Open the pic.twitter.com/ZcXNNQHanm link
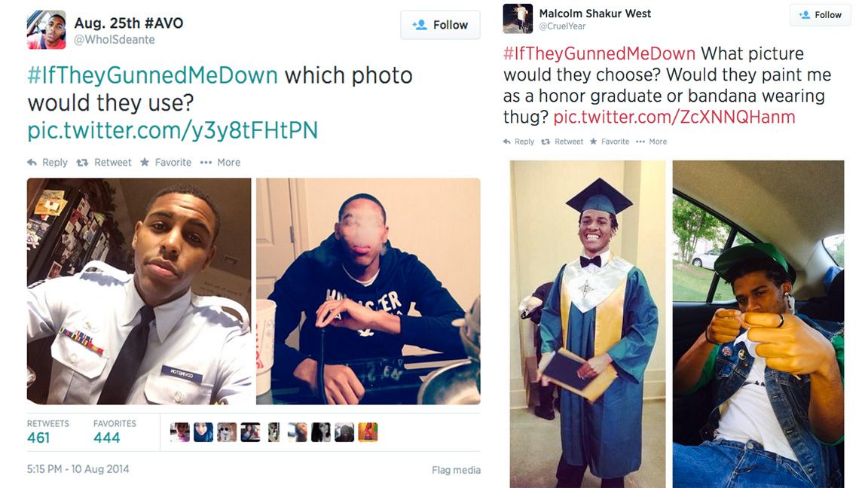868x488 pixels. point(674,117)
